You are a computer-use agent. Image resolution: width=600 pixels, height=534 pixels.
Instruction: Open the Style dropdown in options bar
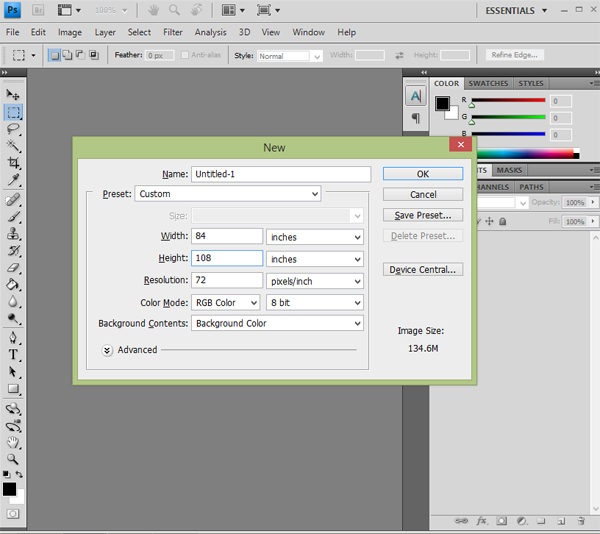[x=290, y=56]
